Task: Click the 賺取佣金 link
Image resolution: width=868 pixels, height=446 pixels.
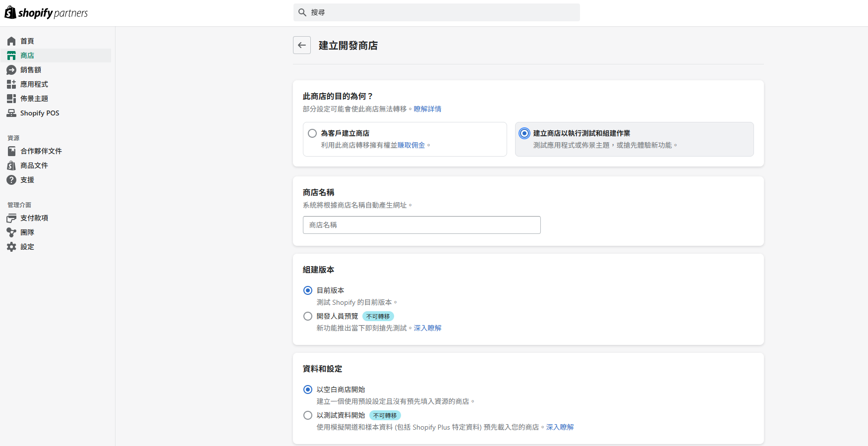Action: pyautogui.click(x=411, y=145)
